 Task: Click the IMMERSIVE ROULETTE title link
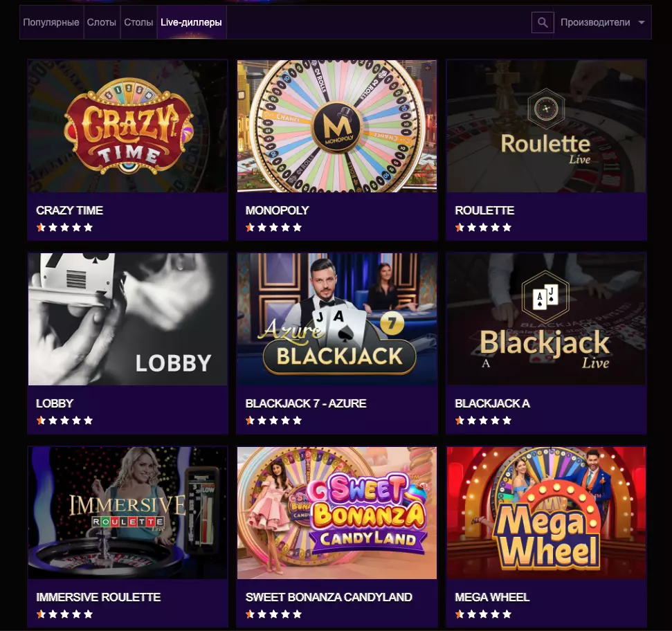98,597
